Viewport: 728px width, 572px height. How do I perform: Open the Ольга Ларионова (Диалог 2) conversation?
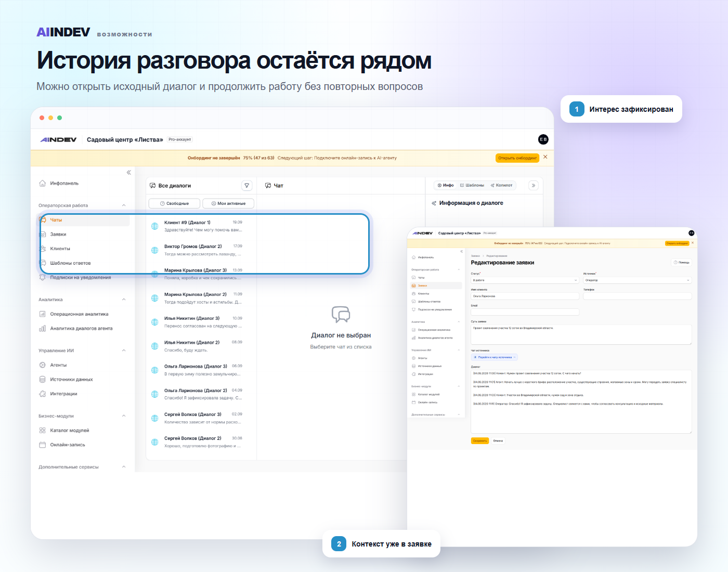pos(201,394)
